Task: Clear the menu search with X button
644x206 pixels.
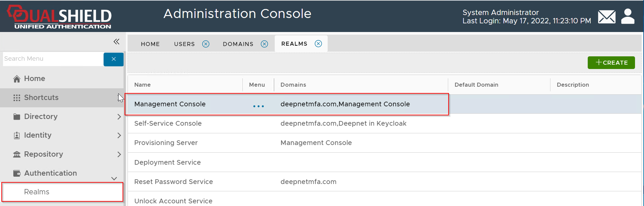Action: coord(113,59)
